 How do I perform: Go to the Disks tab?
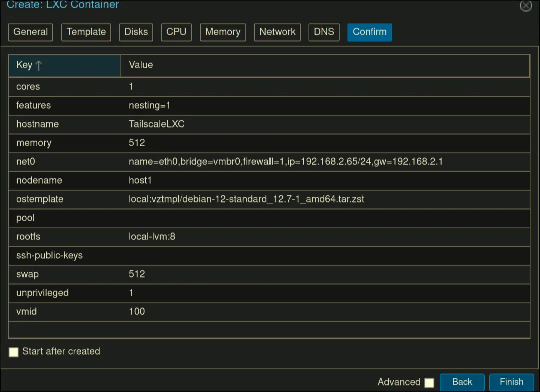click(x=136, y=32)
